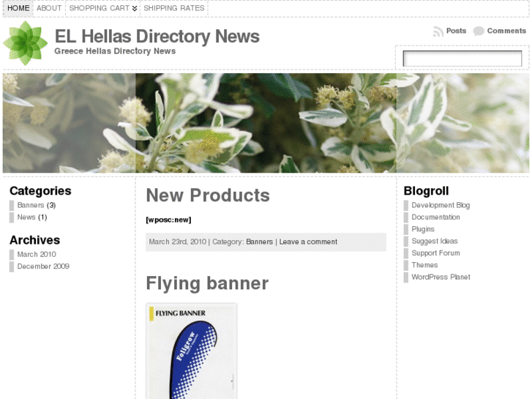
Task: Open the Plugins blogroll link
Action: [x=423, y=229]
